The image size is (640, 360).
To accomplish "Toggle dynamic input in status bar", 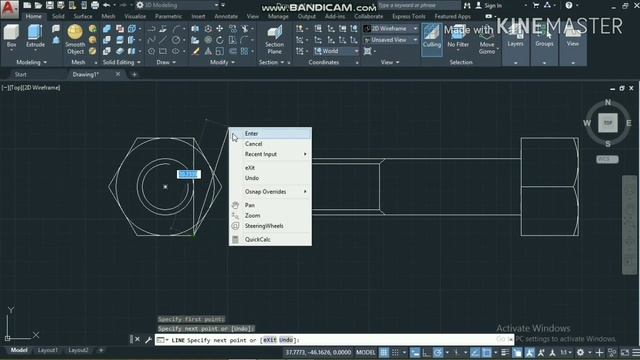I will pos(415,352).
